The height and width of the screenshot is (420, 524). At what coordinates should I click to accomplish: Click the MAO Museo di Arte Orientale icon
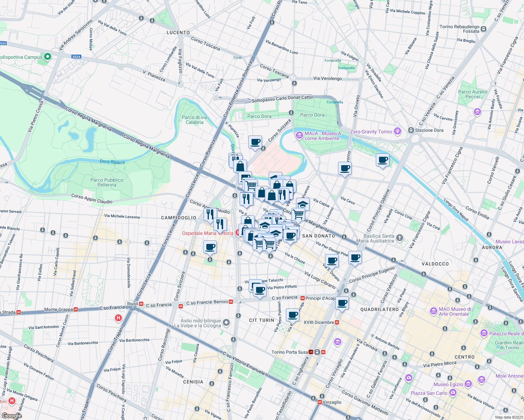[x=433, y=311]
